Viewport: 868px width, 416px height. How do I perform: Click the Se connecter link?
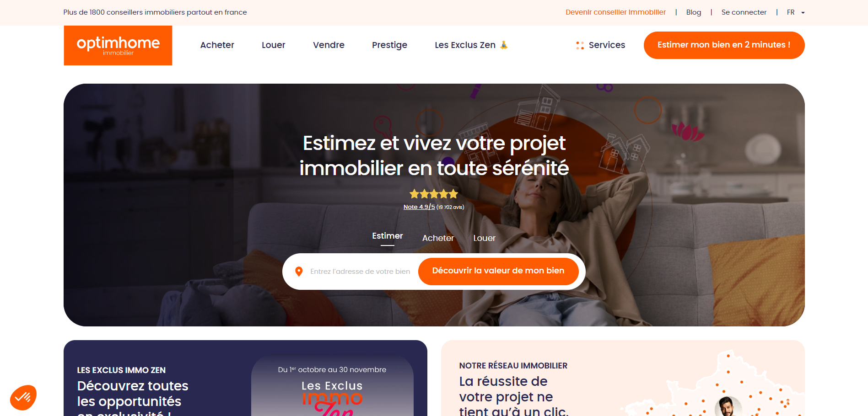click(x=744, y=12)
